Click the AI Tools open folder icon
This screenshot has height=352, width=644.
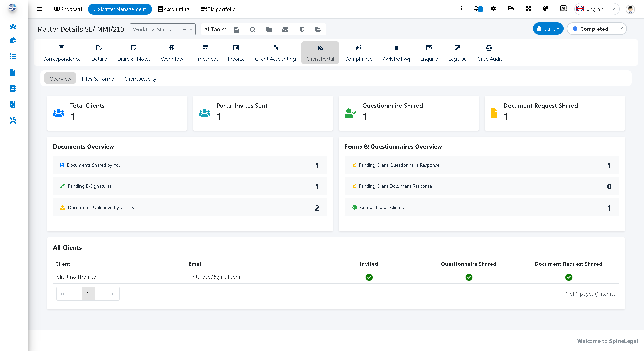coord(318,30)
